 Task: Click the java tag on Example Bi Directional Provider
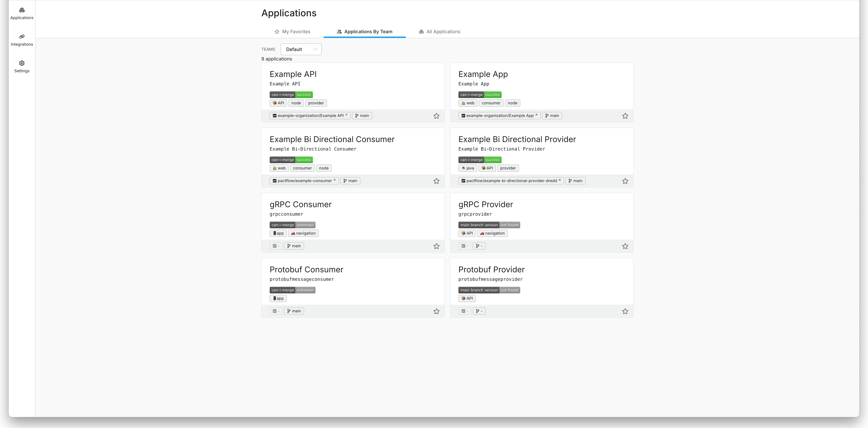[x=467, y=168]
